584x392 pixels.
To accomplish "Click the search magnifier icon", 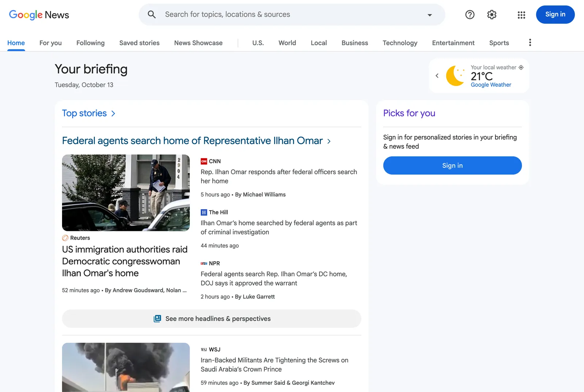I will click(x=152, y=15).
